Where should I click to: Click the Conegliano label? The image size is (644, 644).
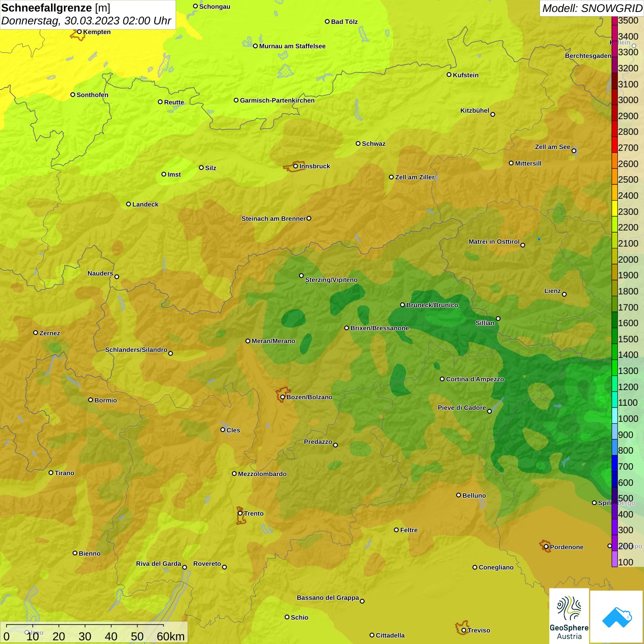tap(496, 567)
